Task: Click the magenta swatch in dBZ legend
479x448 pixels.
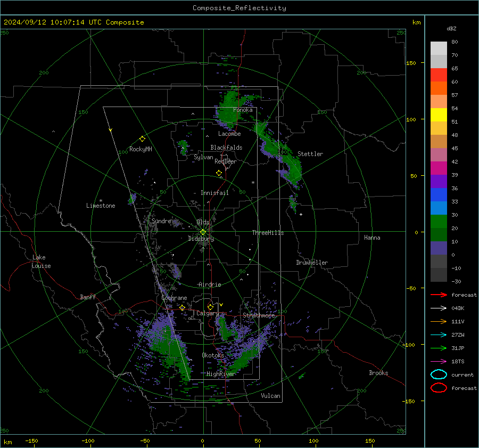Action: [439, 168]
